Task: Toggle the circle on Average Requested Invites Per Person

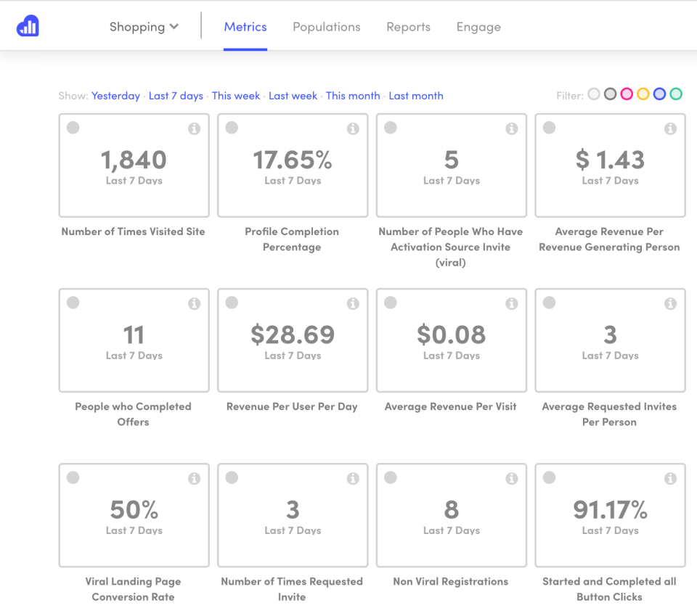Action: pyautogui.click(x=549, y=303)
